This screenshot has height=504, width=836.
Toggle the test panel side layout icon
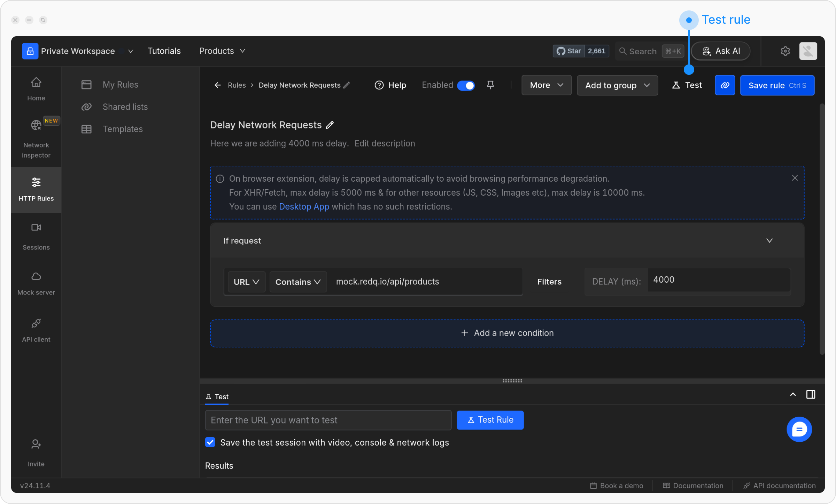811,394
